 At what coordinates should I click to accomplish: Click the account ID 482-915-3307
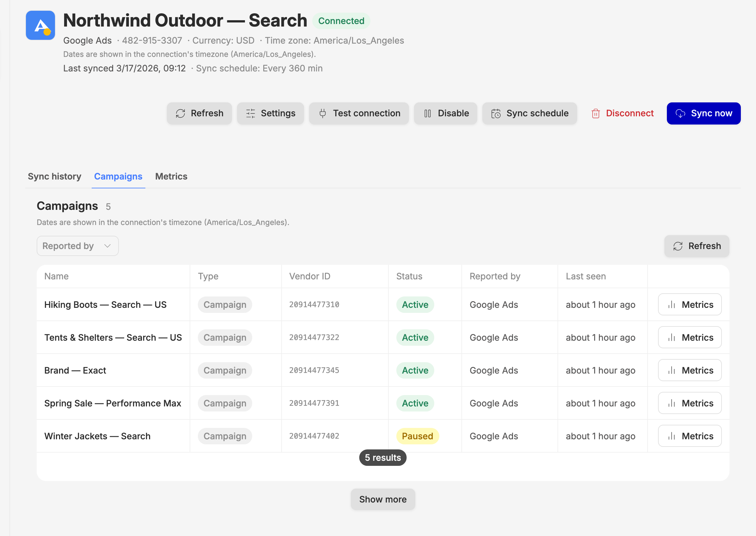152,40
